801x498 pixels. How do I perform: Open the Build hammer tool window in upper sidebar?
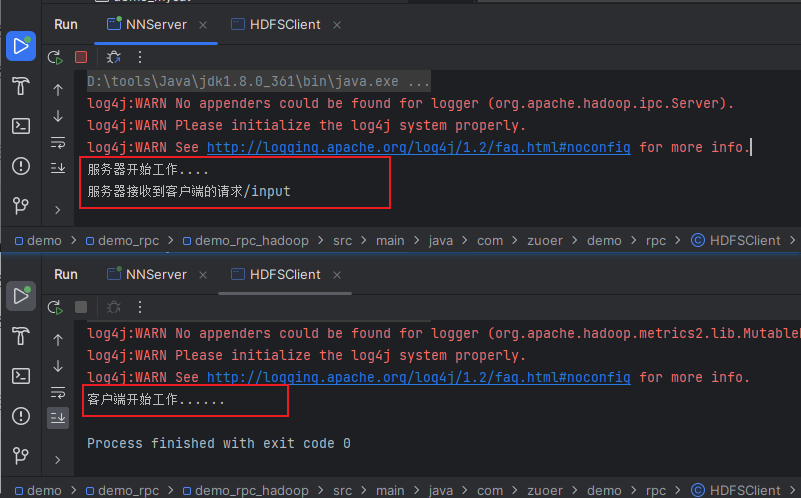(x=20, y=86)
